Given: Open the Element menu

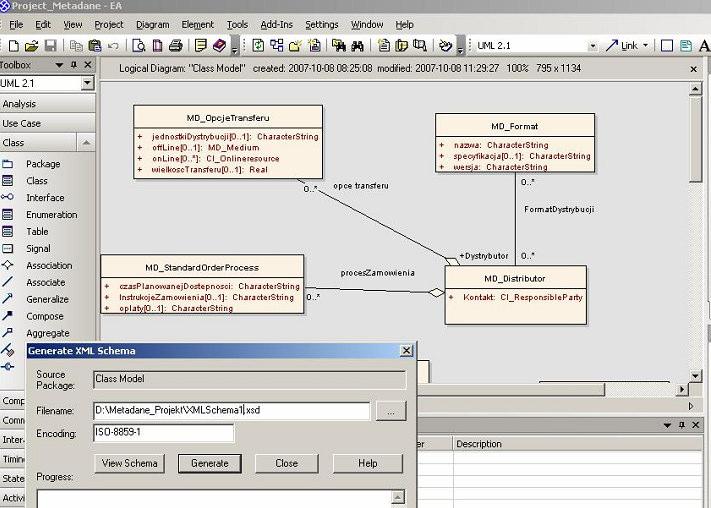Looking at the screenshot, I should coord(197,24).
